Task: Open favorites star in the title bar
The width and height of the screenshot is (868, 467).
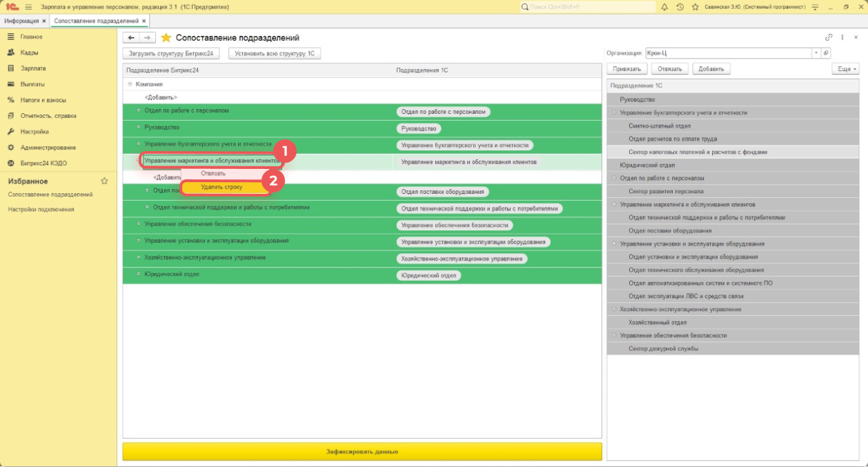Action: coord(695,7)
